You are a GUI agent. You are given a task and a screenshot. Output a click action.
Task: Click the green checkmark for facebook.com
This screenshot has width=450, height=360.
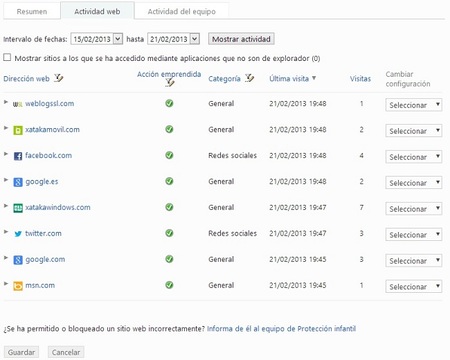coord(169,155)
